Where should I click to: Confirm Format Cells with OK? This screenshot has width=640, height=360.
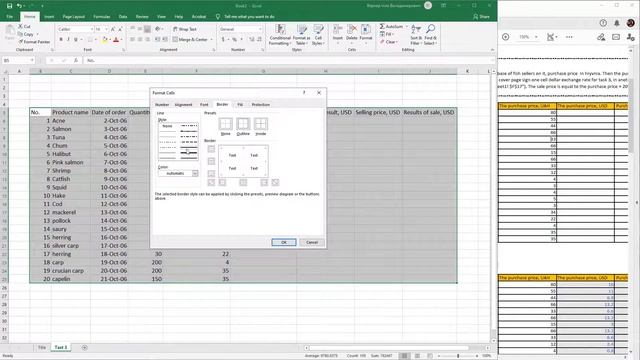pyautogui.click(x=284, y=242)
